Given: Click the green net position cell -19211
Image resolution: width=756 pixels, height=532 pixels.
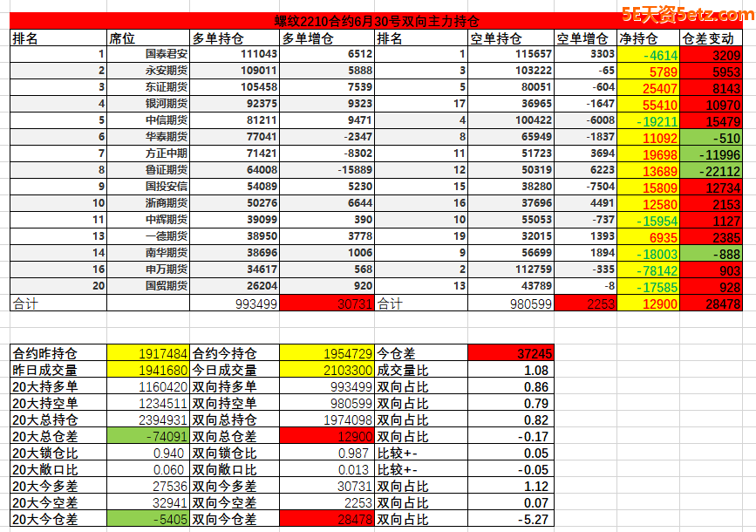Looking at the screenshot, I should click(647, 120).
